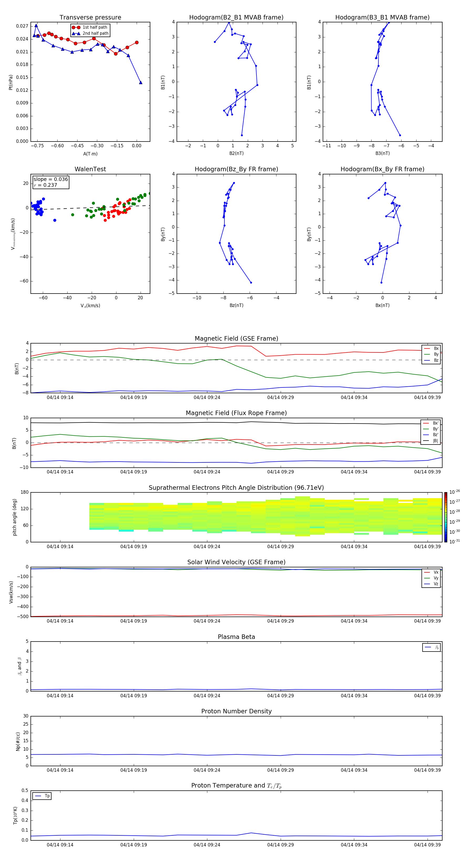
Task: Click '04/14 09:14' tick under Plasma Beta
Action: 60,695
